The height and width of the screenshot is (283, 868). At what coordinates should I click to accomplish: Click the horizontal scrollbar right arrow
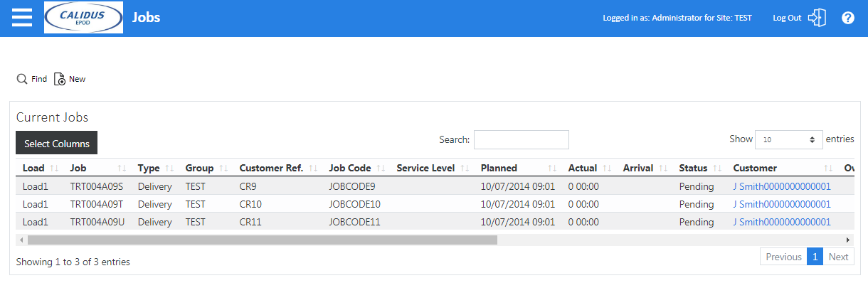click(x=847, y=240)
